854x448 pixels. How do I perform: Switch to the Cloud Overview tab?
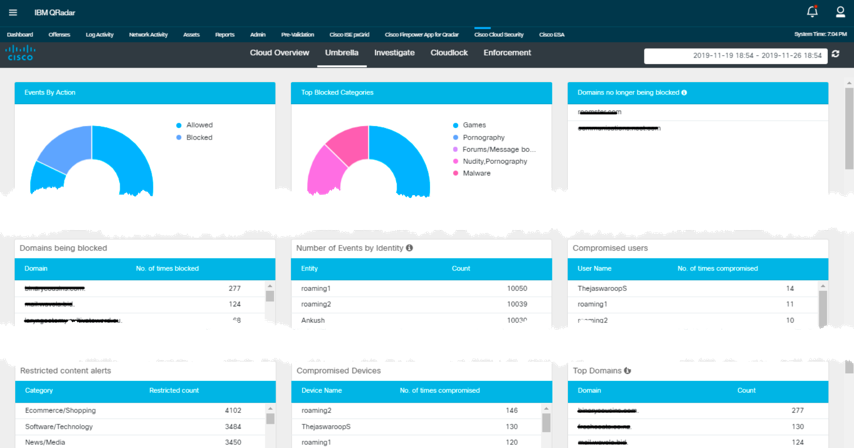coord(279,53)
